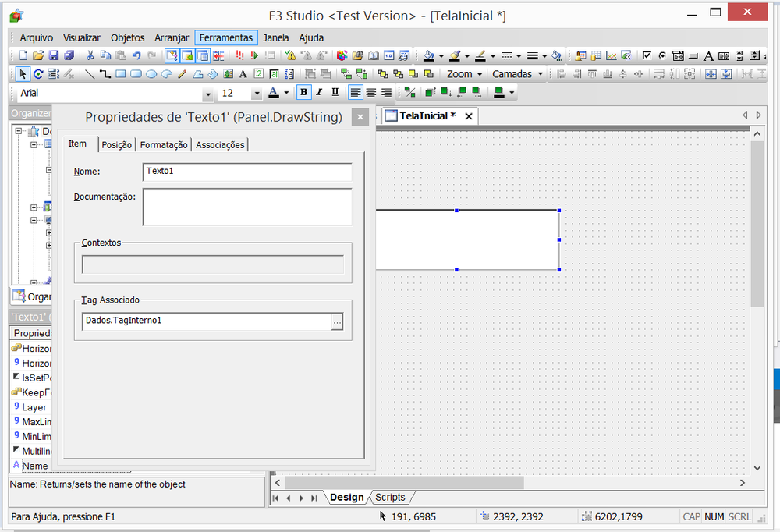Click the Save disk icon
780x532 pixels.
click(x=54, y=55)
